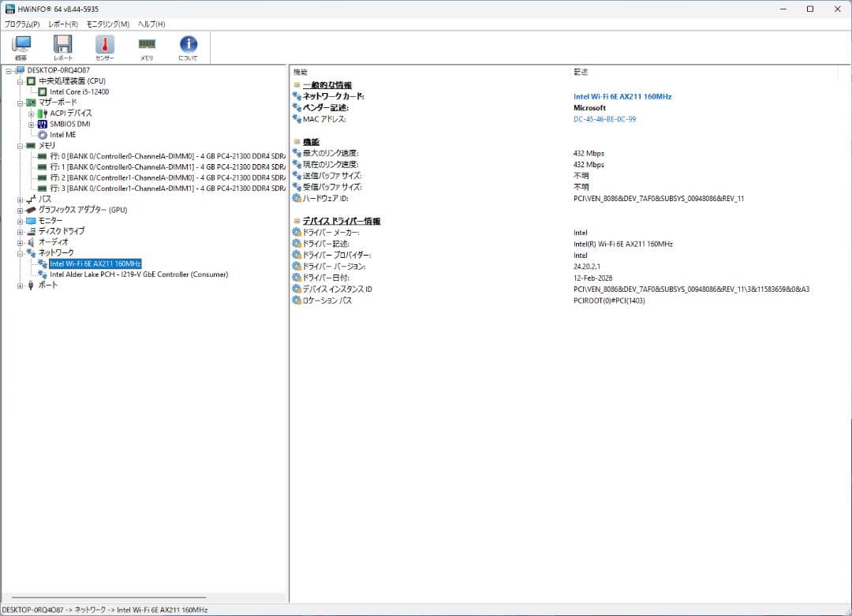This screenshot has height=616, width=852.
Task: Open the レポート(R) menu
Action: pyautogui.click(x=63, y=24)
